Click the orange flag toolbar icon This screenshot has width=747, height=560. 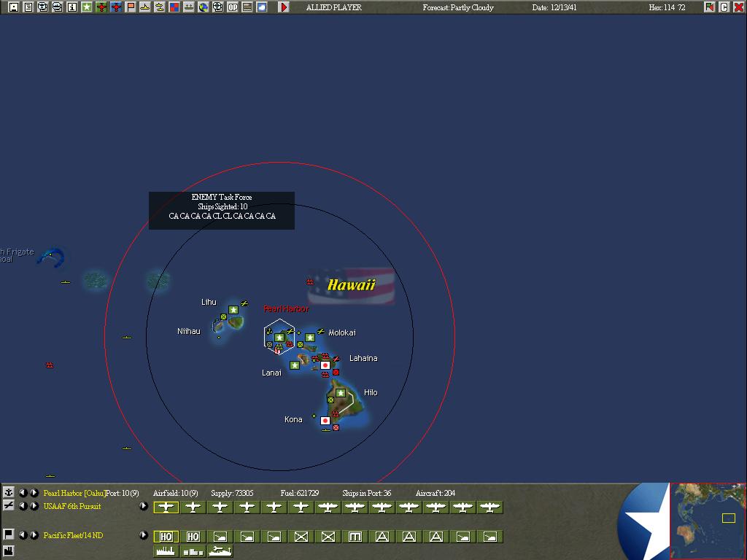click(x=130, y=7)
